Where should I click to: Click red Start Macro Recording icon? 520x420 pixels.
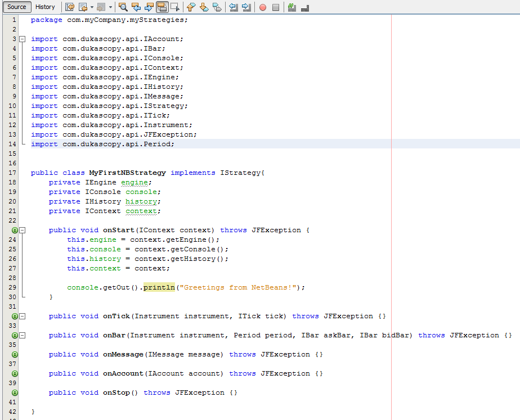(x=263, y=7)
